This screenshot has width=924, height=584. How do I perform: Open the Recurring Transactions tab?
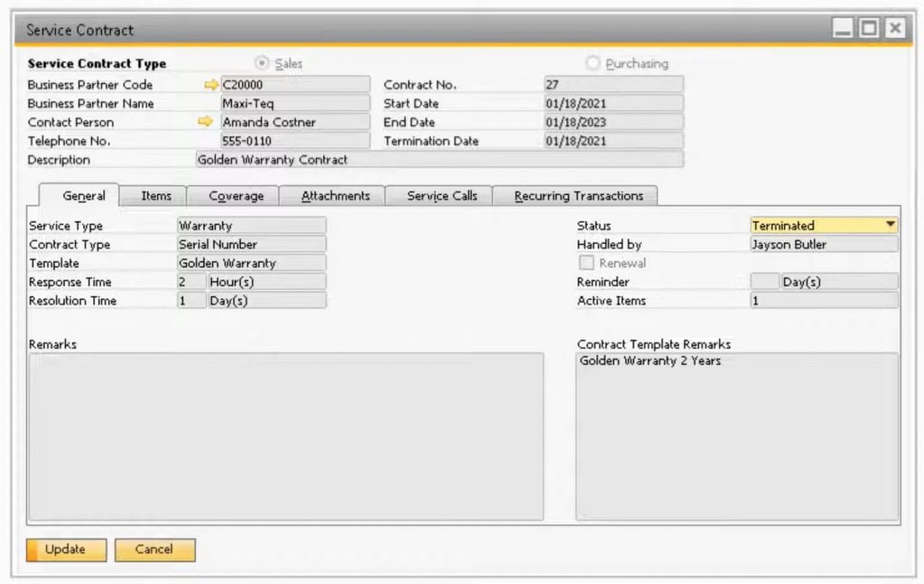click(576, 195)
